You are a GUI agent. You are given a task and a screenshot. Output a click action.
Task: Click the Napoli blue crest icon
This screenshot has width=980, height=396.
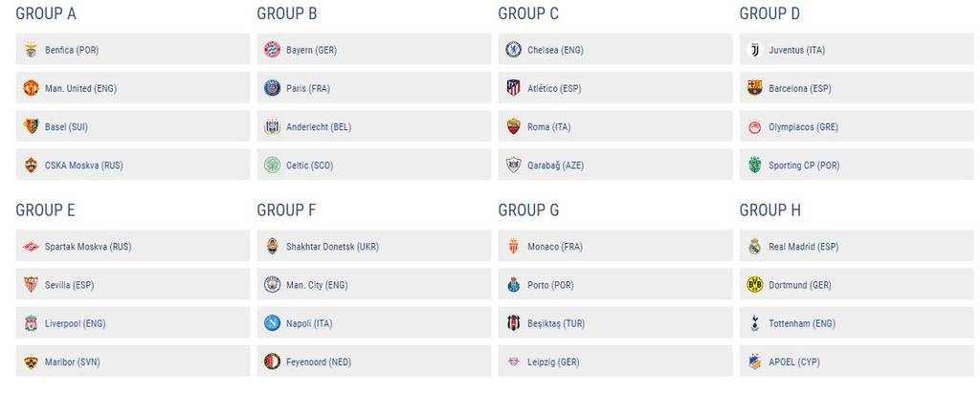(272, 323)
